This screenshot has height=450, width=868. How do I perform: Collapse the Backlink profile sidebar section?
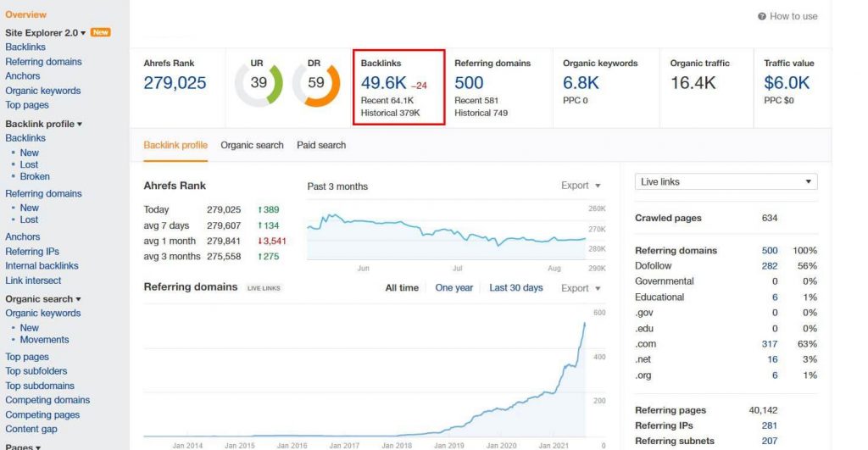click(44, 124)
